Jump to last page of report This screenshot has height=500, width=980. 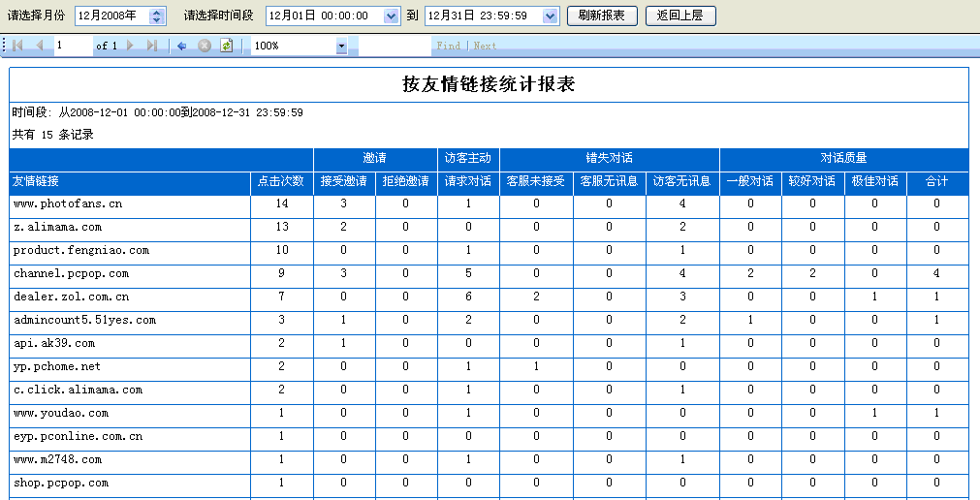click(x=152, y=46)
